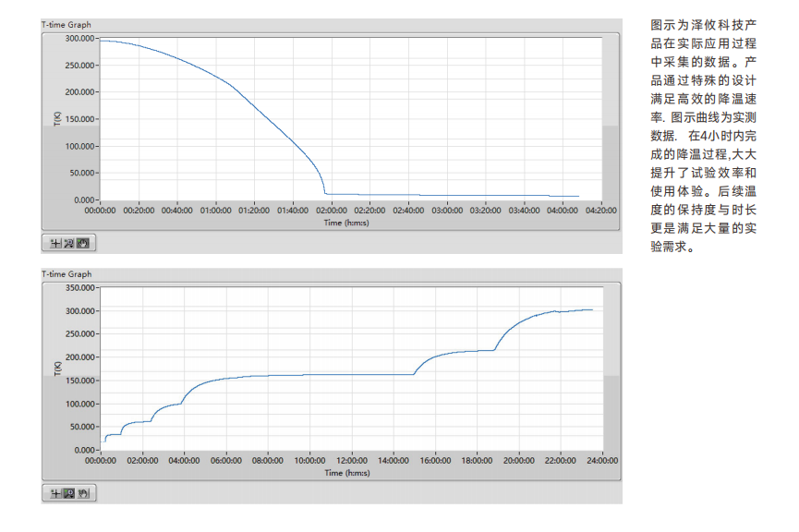Open the zoom tool under the top graph

click(68, 243)
